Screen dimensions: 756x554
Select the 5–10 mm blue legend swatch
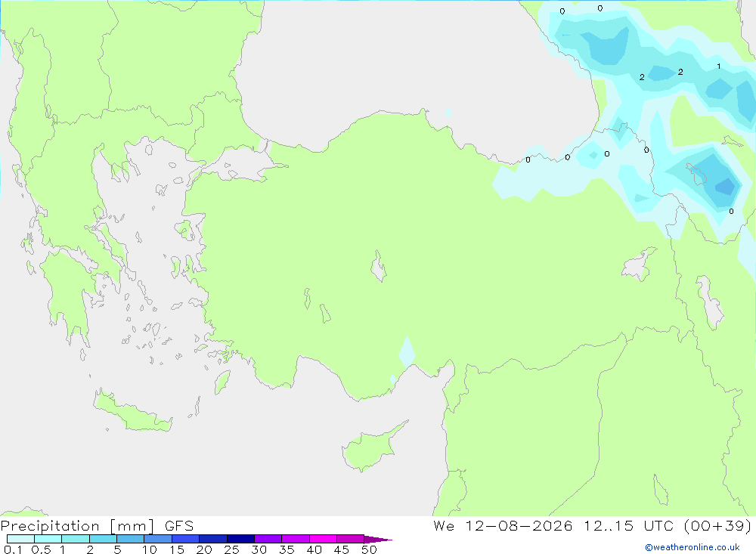pos(130,539)
